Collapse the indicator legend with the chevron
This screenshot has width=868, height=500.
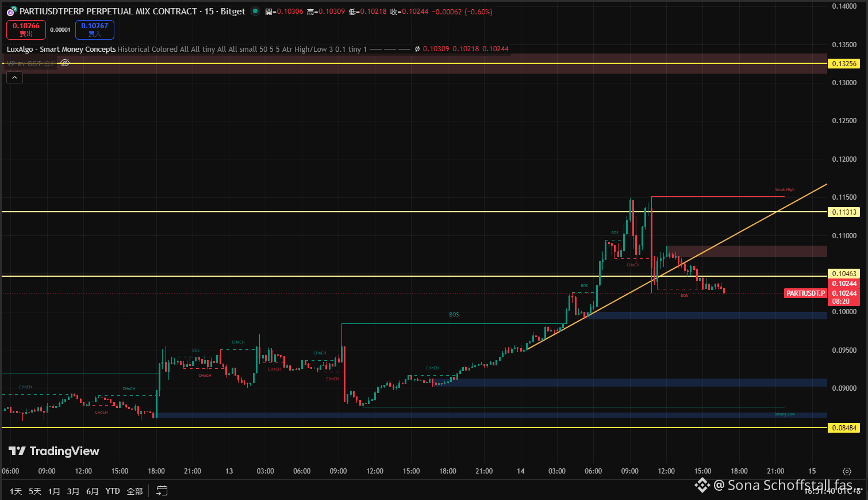tap(14, 78)
